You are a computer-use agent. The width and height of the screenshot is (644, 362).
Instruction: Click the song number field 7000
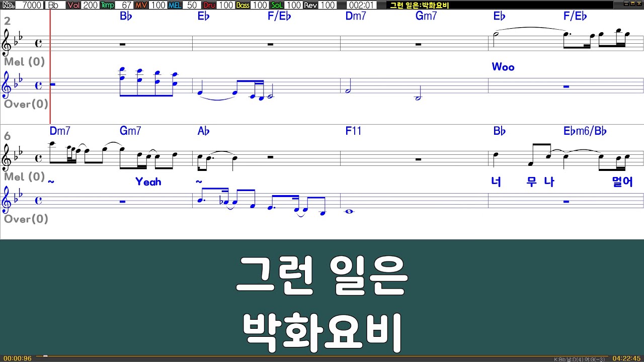pos(30,5)
